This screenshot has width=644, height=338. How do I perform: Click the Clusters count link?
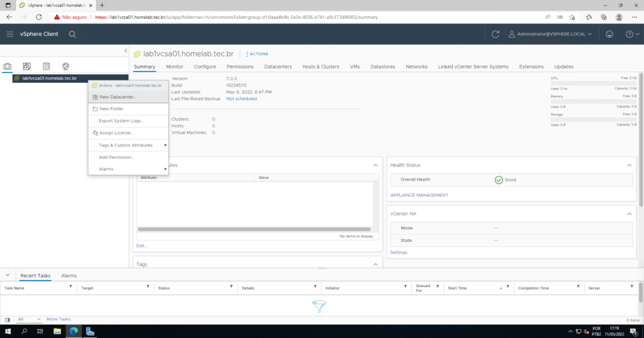tap(214, 119)
